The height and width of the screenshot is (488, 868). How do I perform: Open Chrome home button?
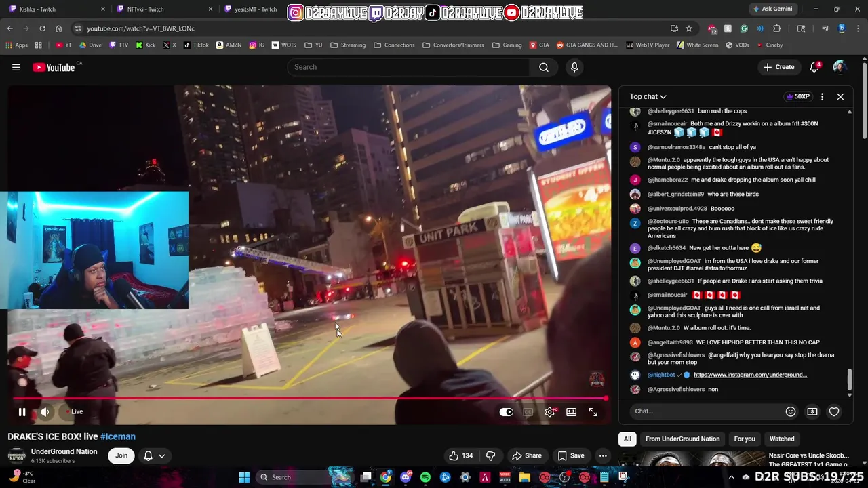pos(58,28)
